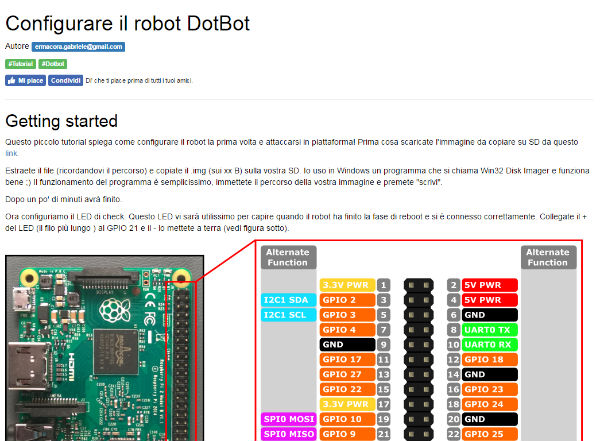The height and width of the screenshot is (441, 600).
Task: Click the left 'Alternate Function' header
Action: click(289, 257)
